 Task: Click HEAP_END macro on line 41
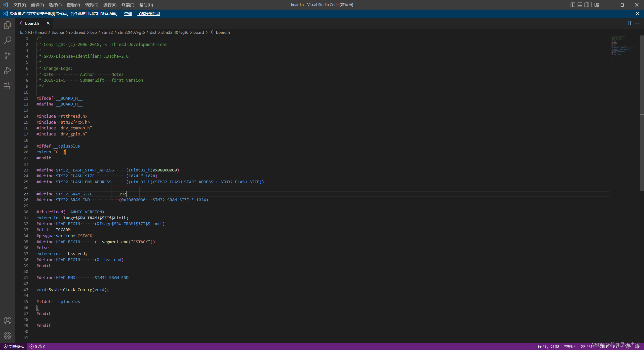65,277
